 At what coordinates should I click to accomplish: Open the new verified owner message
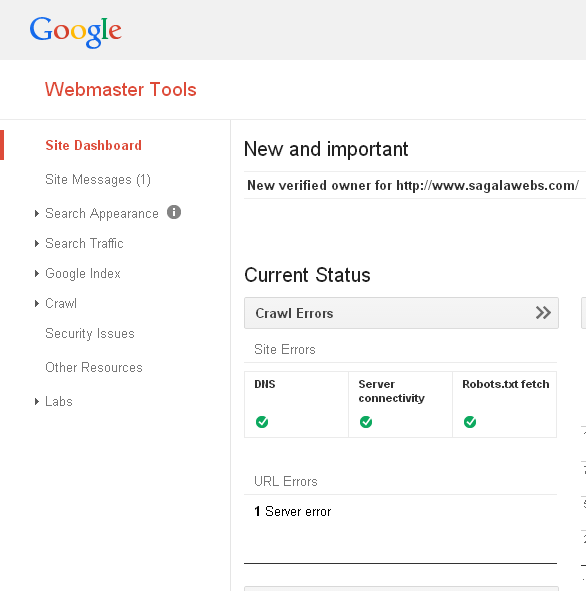coord(413,185)
